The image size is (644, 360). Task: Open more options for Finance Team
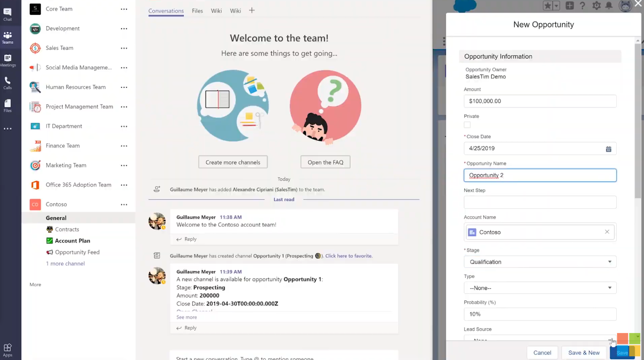tap(124, 146)
